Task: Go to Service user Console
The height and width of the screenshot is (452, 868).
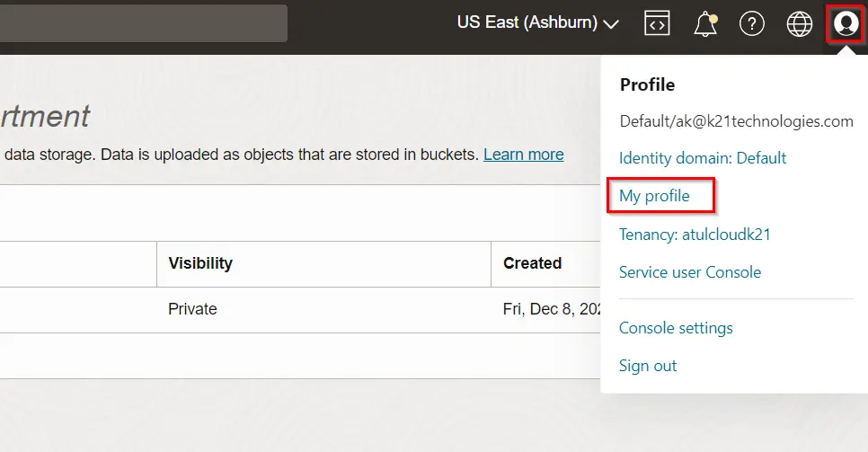Action: 690,272
